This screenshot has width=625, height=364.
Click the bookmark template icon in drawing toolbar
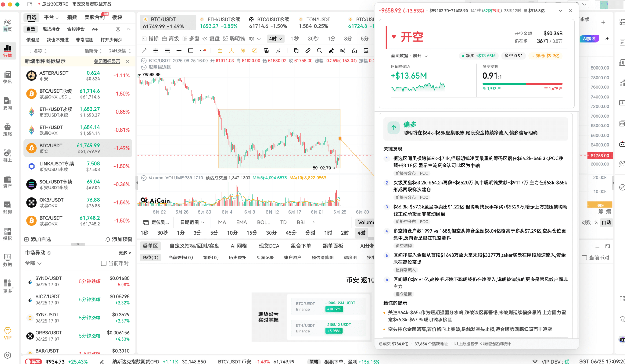(296, 51)
